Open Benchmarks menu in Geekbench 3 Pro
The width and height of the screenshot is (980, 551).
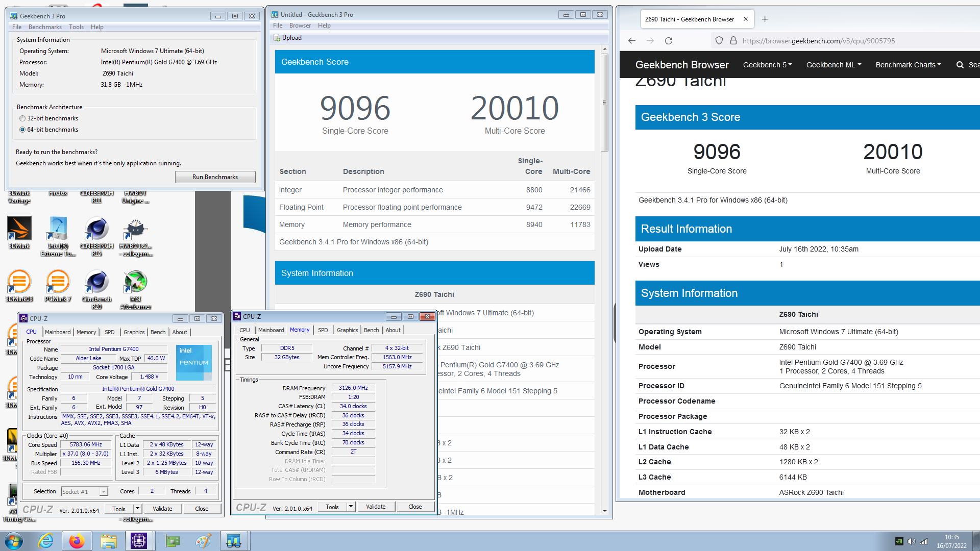pyautogui.click(x=45, y=27)
